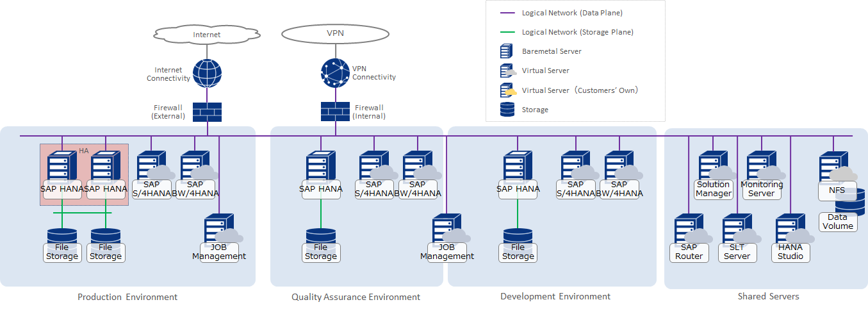
Task: Select the Storage cylinder icon in legend
Action: coord(507,110)
